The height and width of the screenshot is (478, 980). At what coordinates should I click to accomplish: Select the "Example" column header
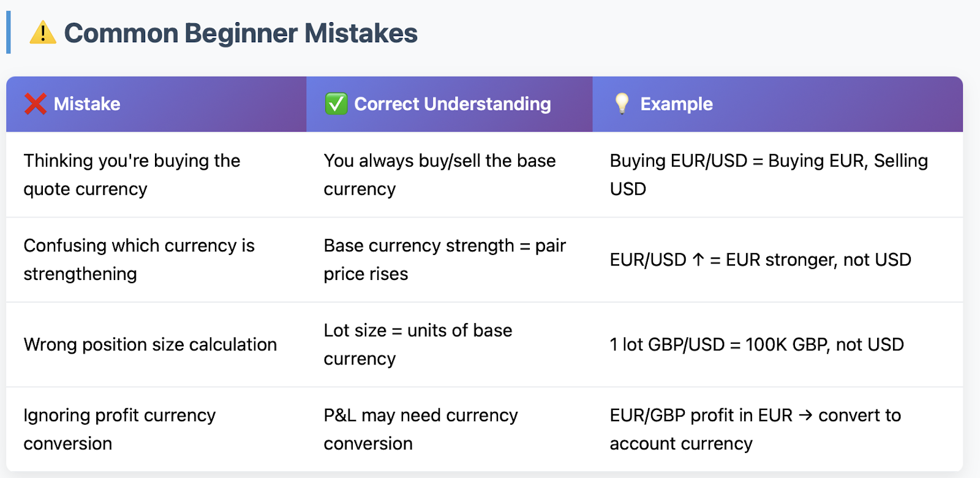(676, 104)
